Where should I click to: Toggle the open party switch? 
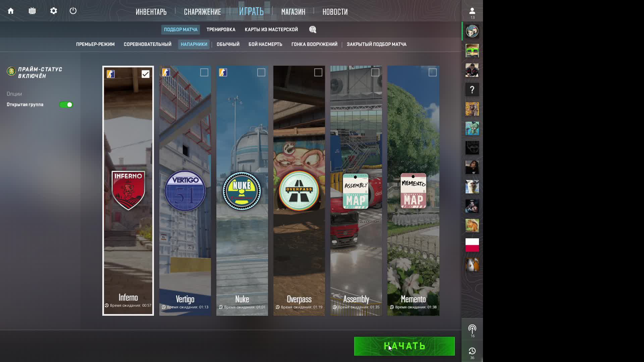click(66, 105)
